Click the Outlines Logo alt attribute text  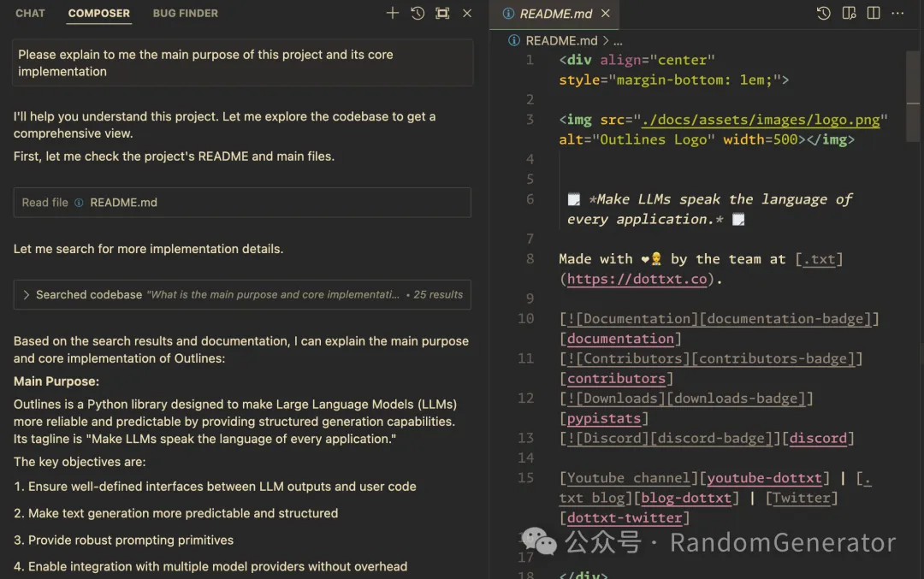(x=653, y=139)
